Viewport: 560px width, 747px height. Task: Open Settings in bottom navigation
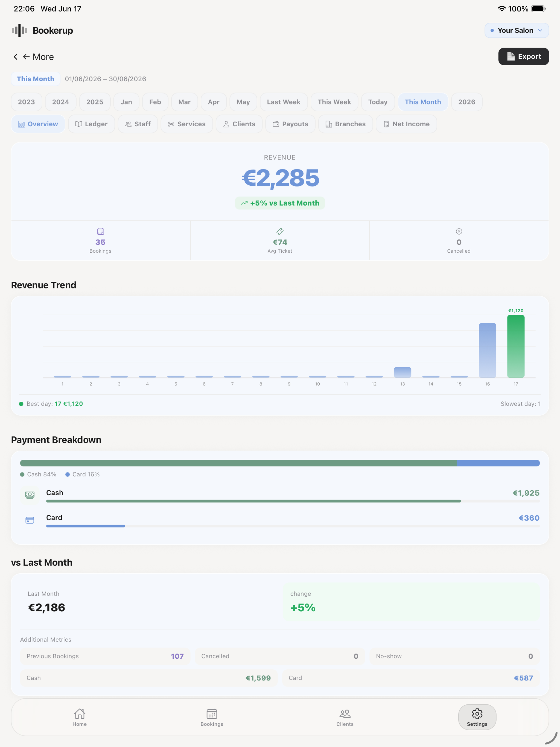477,717
